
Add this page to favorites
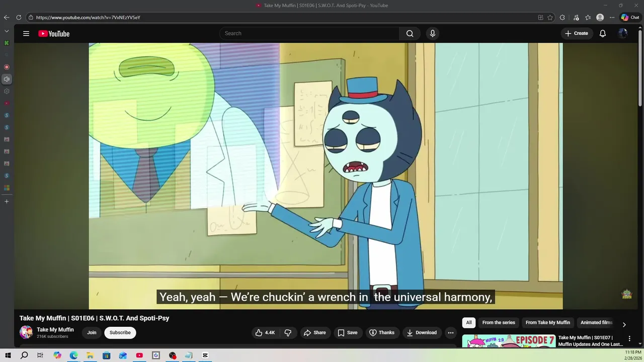[550, 18]
